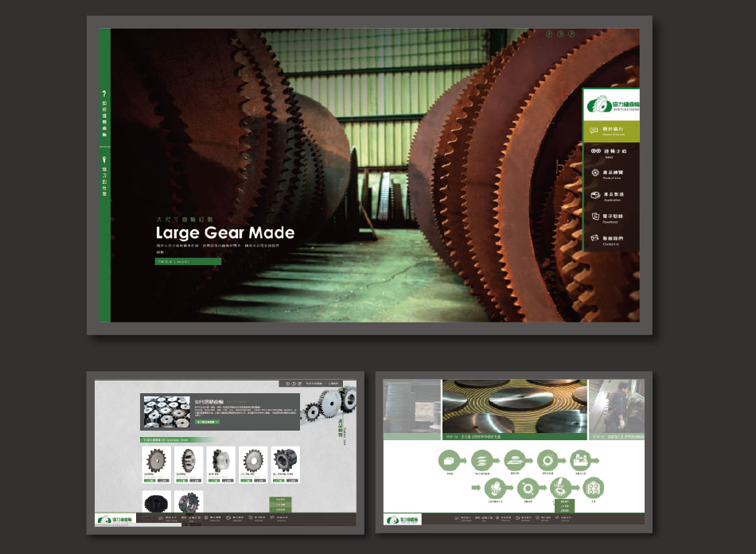Viewport: 756px width, 554px height.
Task: Click the green button in the products page banner
Action: tap(208, 422)
